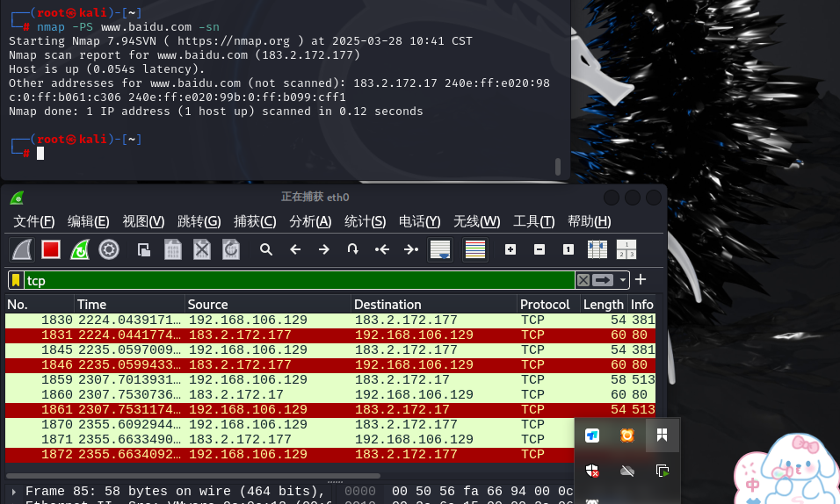840x504 pixels.
Task: Open filter bookmarks yellow icon
Action: [16, 280]
